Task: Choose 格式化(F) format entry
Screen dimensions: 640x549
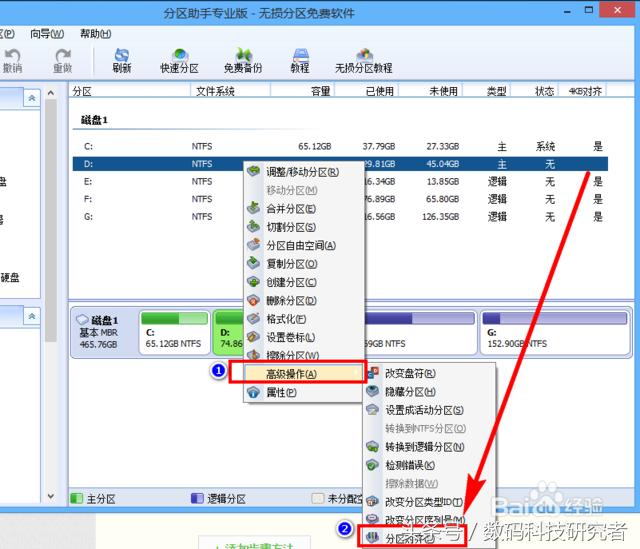Action: click(x=303, y=319)
